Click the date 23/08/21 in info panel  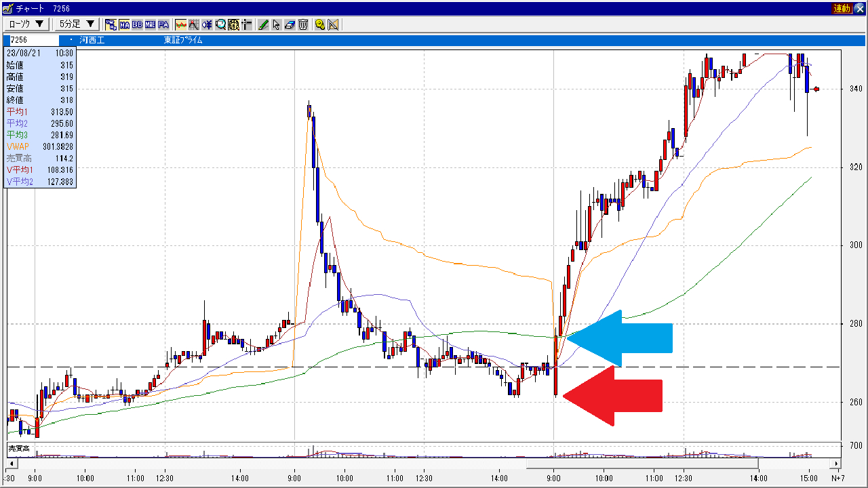click(22, 52)
